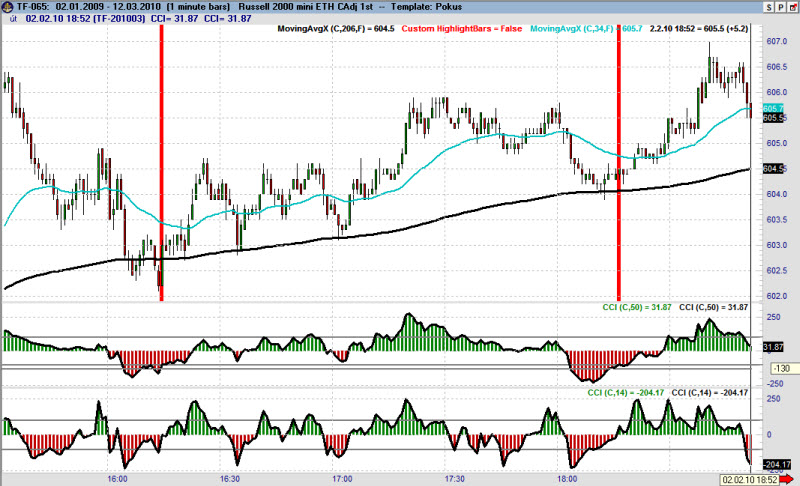This screenshot has width=800, height=486.
Task: Select the red vertical line near 18:15
Action: [x=619, y=163]
